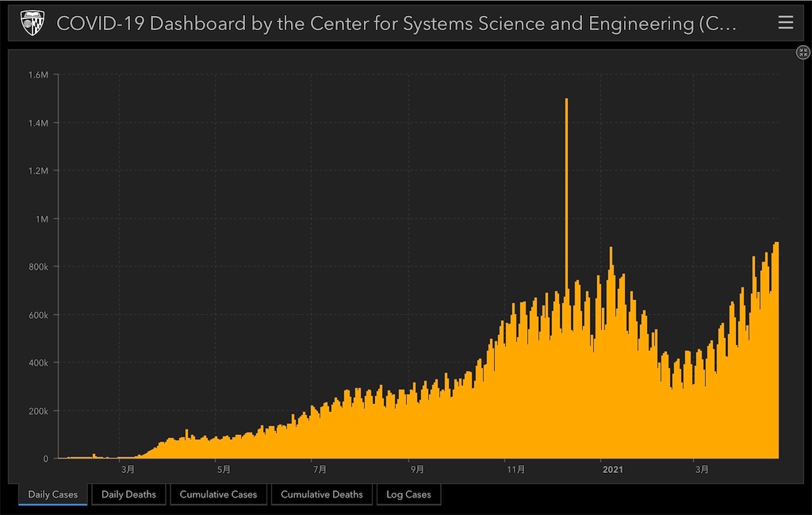Click the 1.2M y-axis label

click(x=38, y=171)
